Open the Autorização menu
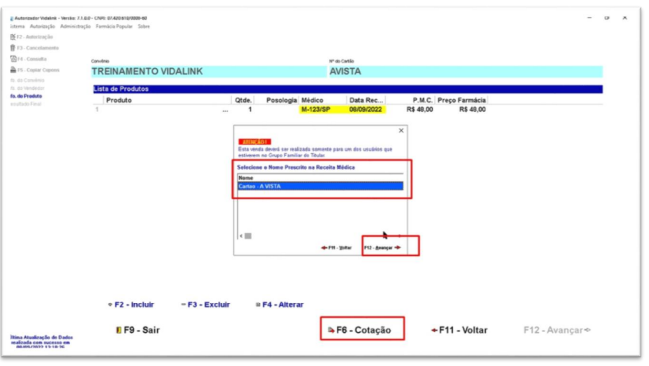Viewport: 649px width, 366px height. click(x=42, y=26)
